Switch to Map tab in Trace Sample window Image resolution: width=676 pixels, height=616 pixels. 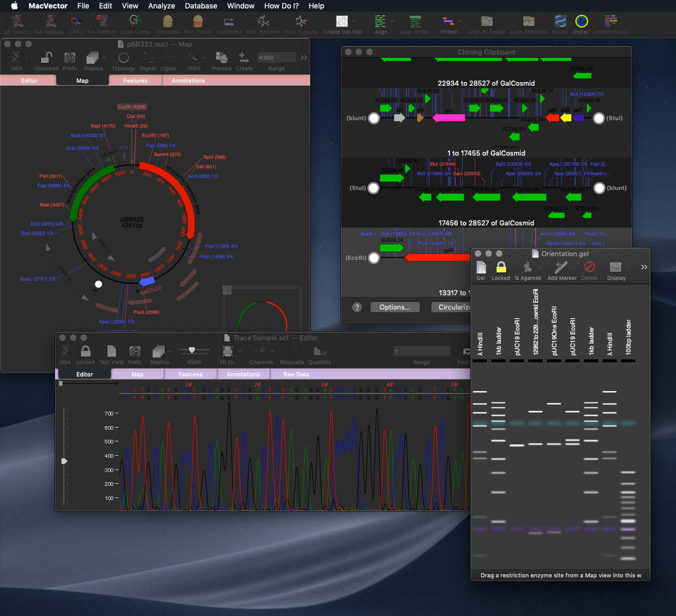pos(138,374)
